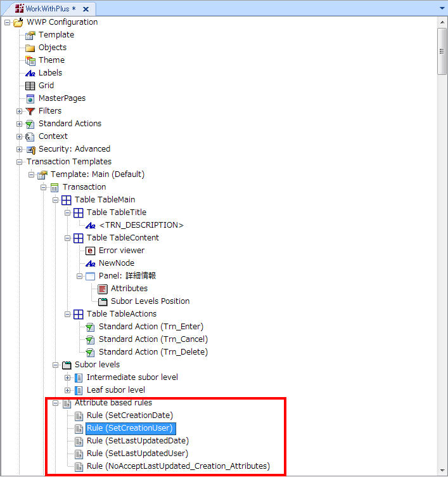Click the Intermediate subor level icon
Screen dimensions: 448x477
tap(79, 378)
